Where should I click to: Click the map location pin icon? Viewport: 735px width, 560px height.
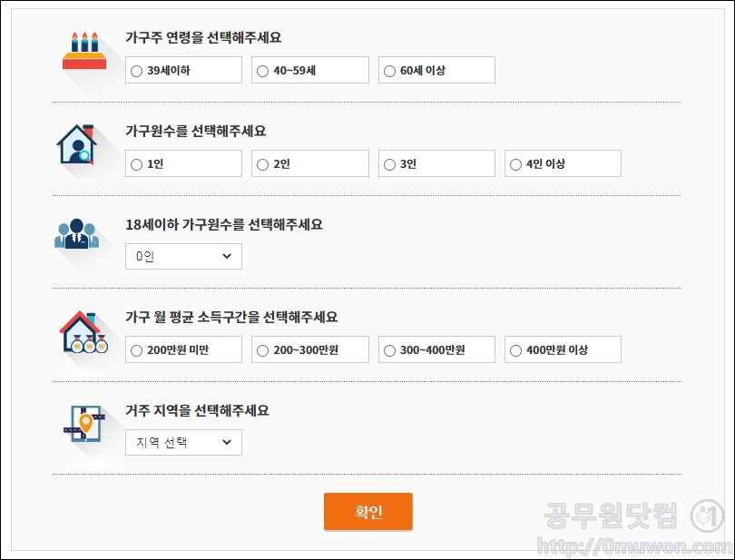(84, 423)
